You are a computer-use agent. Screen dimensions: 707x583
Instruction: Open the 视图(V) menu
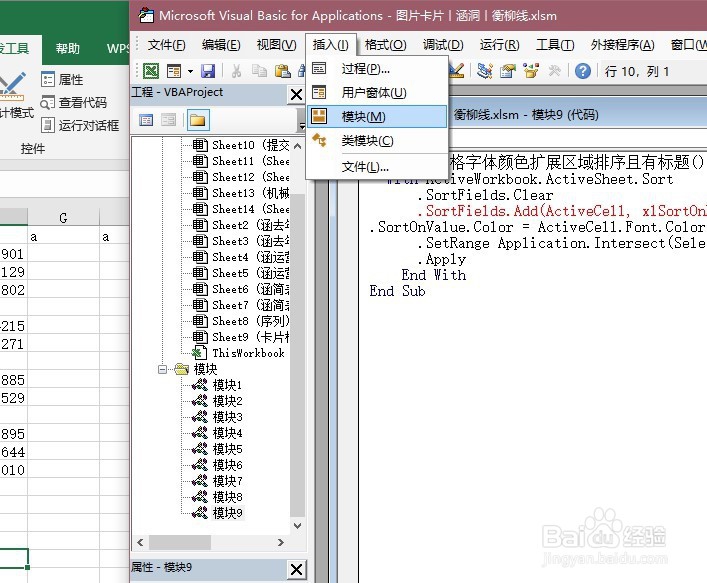tap(276, 45)
